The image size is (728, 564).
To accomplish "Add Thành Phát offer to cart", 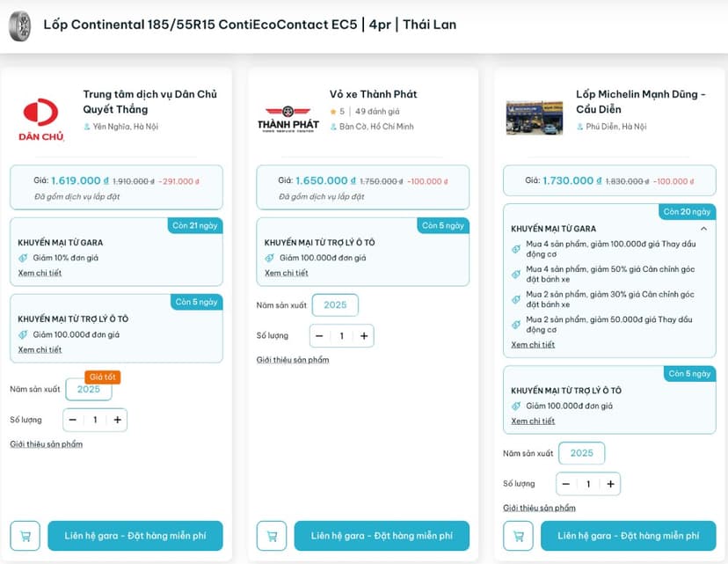I will tap(272, 536).
